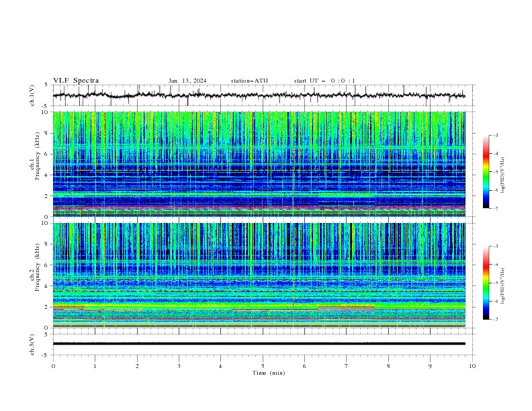Viewport: 532px width, 411px height.
Task: Click the time axis tick label "6"
Action: tap(304, 366)
